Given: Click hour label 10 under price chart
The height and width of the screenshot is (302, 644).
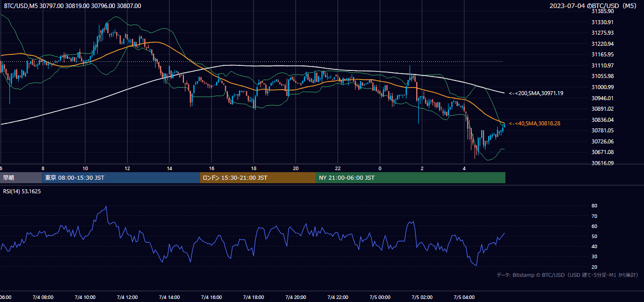Looking at the screenshot, I should point(85,168).
